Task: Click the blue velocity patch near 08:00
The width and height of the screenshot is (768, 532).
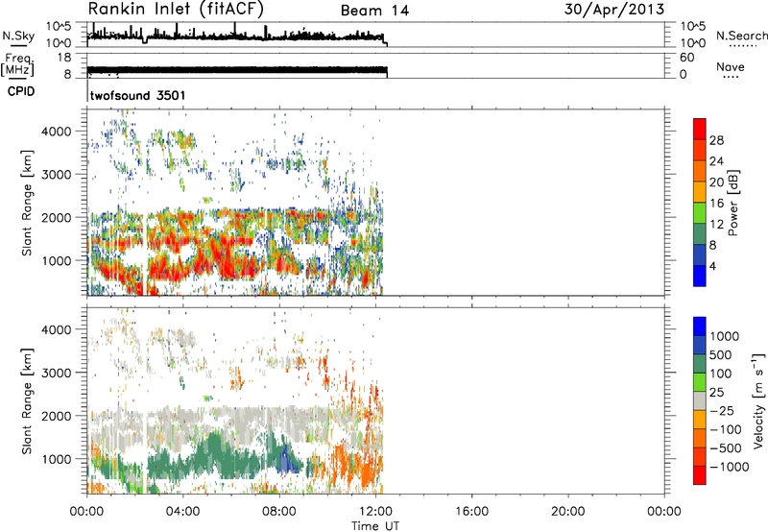Action: pyautogui.click(x=286, y=460)
